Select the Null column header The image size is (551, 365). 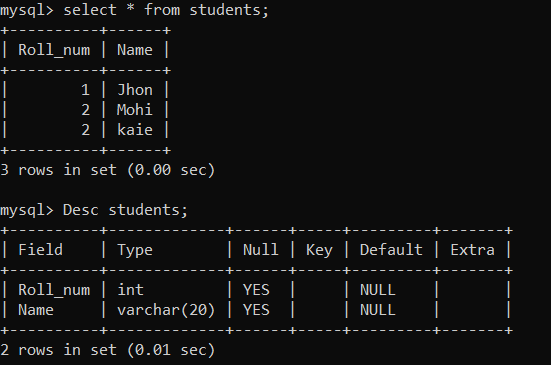click(x=261, y=250)
